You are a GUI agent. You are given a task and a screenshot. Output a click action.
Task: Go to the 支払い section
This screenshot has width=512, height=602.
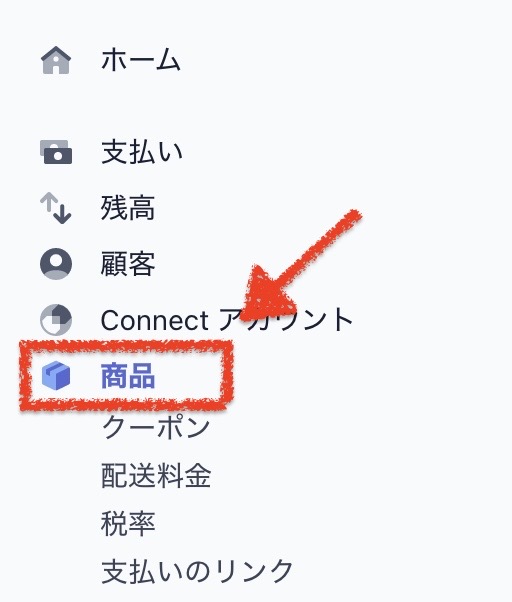point(141,152)
